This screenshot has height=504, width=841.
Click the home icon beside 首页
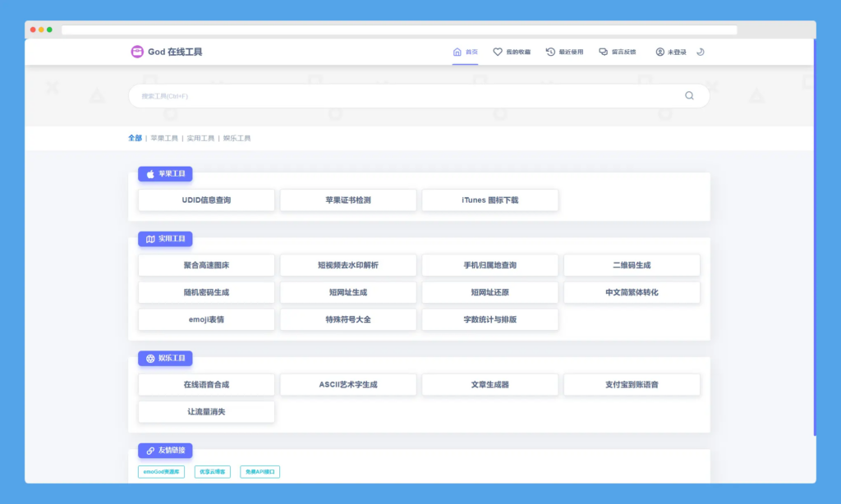pos(457,52)
